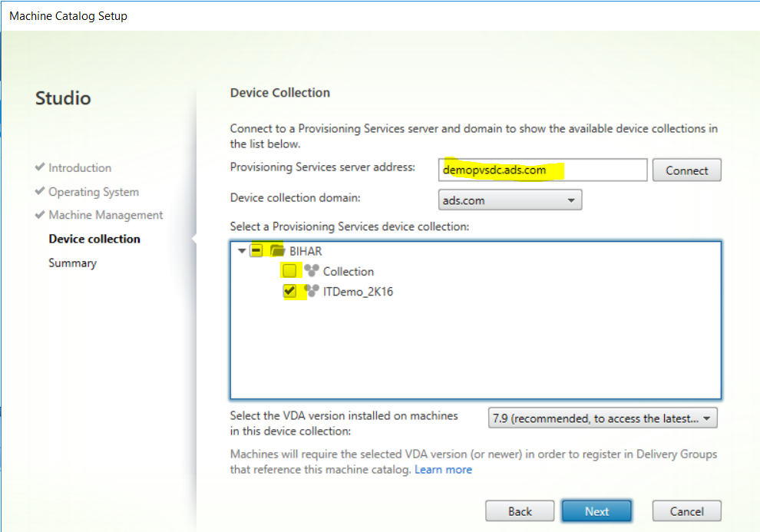Click the Collection device group icon
The height and width of the screenshot is (532, 760).
311,270
